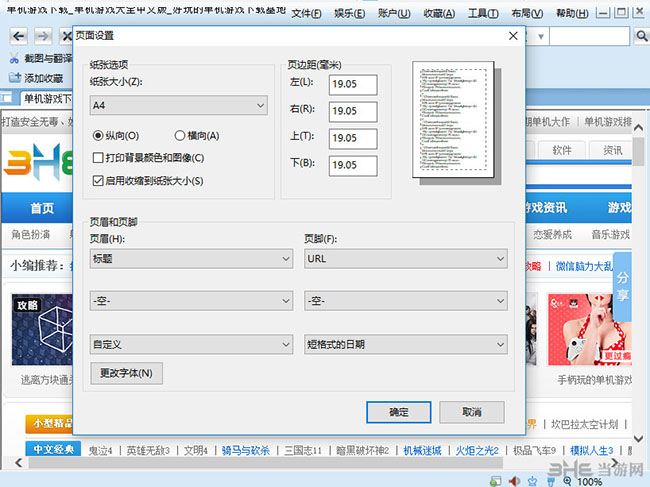This screenshot has height=487, width=650.
Task: Click the 上(T) margin input field
Action: point(353,138)
